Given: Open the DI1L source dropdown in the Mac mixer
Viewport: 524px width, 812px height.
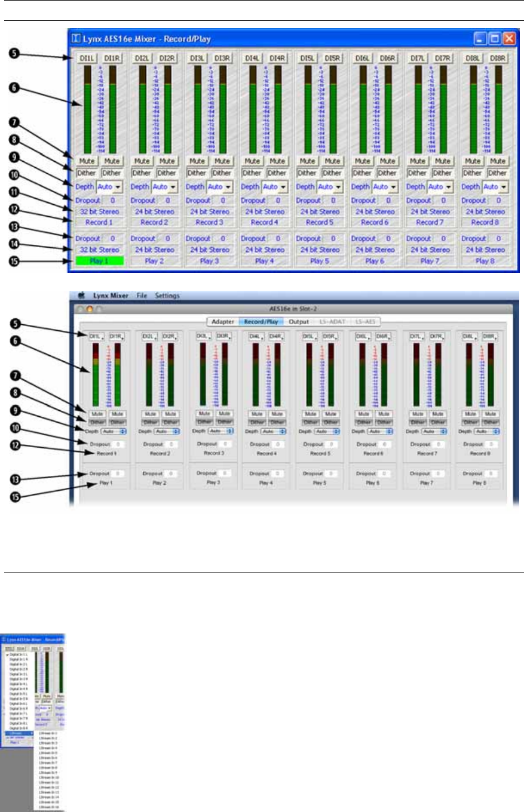Looking at the screenshot, I should click(x=97, y=337).
